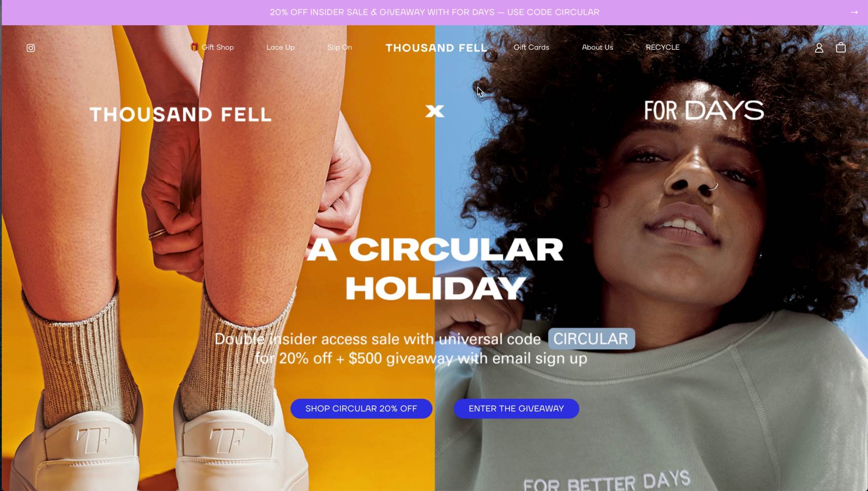The height and width of the screenshot is (491, 868).
Task: Open the About Us menu
Action: coord(597,47)
